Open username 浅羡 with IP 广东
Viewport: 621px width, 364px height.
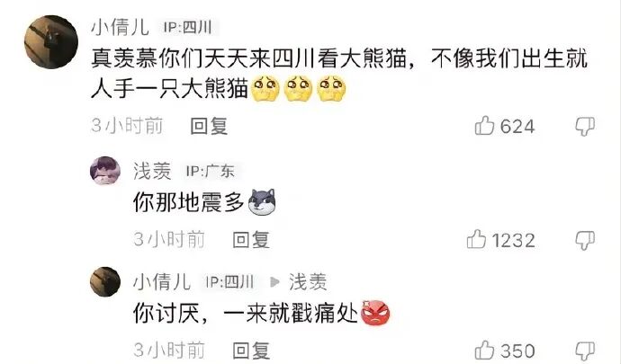[x=152, y=171]
